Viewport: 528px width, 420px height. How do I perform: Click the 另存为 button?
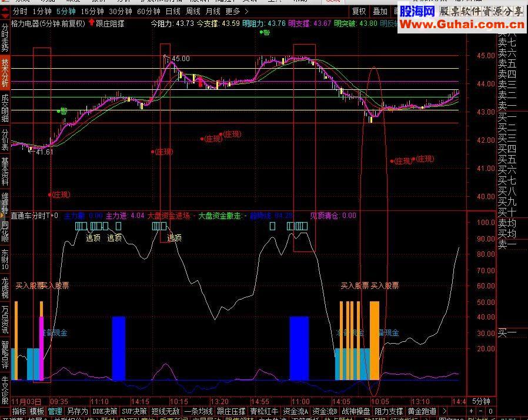pos(78,411)
